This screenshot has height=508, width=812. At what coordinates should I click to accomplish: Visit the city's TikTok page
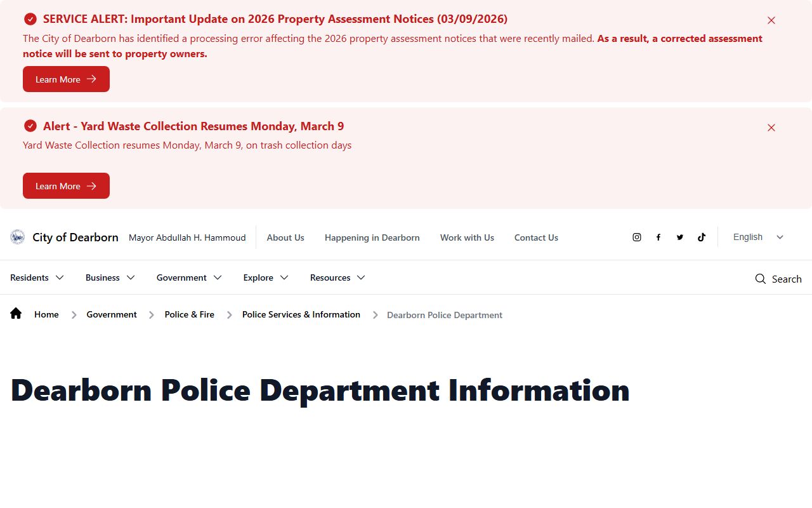(702, 237)
